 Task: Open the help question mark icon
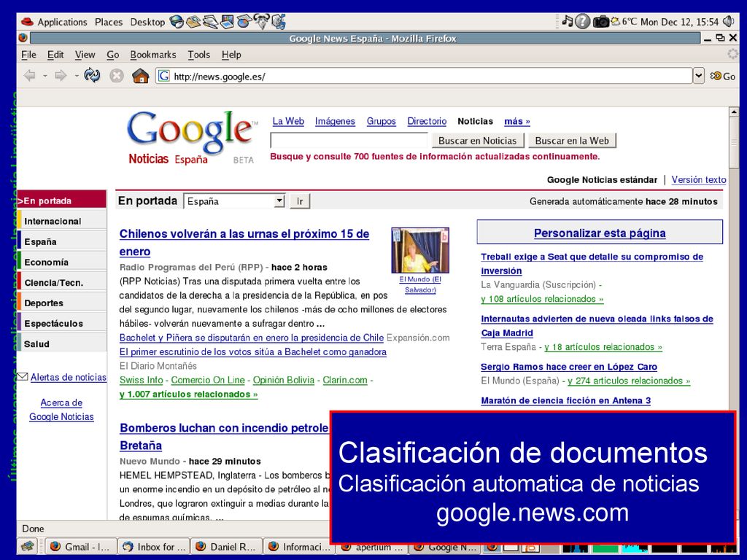click(582, 21)
